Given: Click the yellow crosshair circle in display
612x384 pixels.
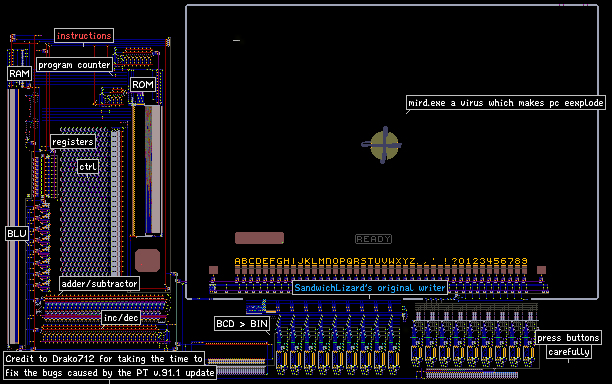Looking at the screenshot, I should 384,145.
